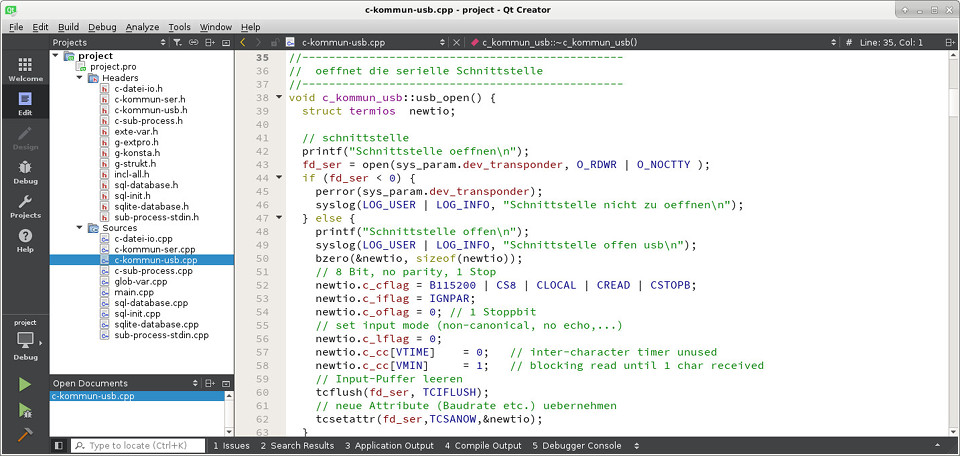
Task: Open the Welcome mode
Action: click(25, 69)
